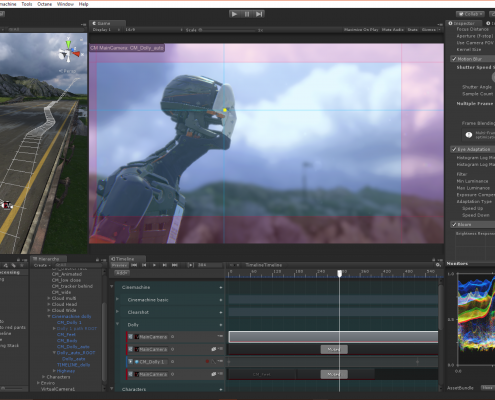Click the Timeline Preview button
The image size is (495, 400).
[119, 265]
